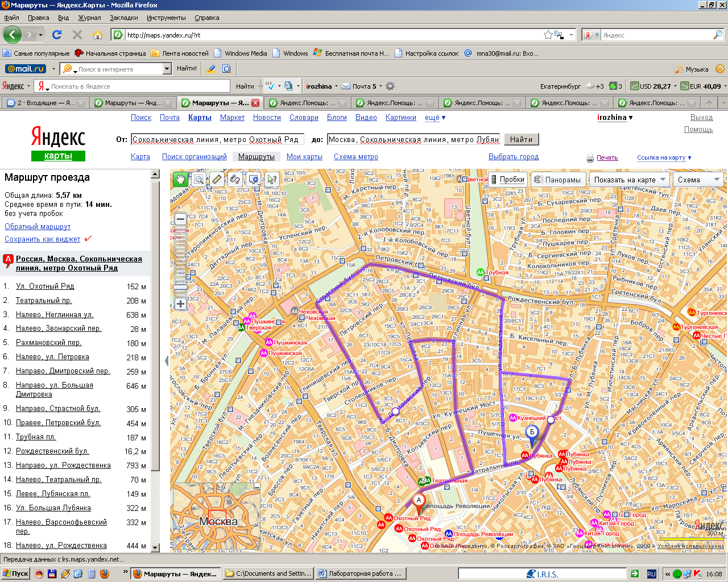Expand Ссылка на карту dropdown
Image resolution: width=728 pixels, height=582 pixels.
pyautogui.click(x=664, y=158)
